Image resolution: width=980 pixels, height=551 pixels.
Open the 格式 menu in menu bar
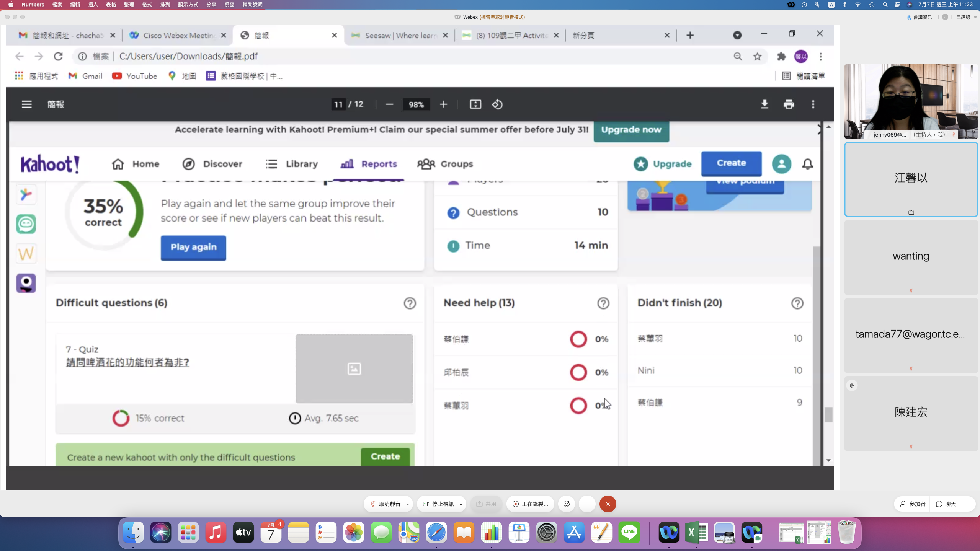pyautogui.click(x=147, y=5)
